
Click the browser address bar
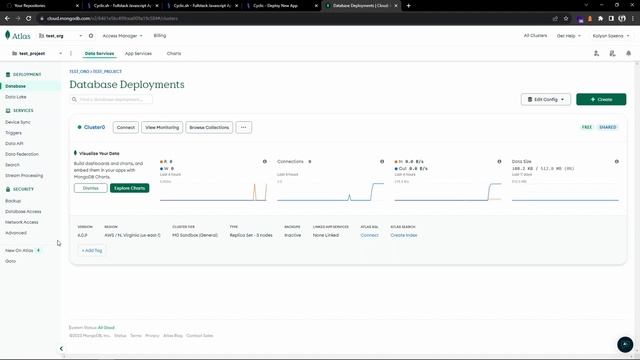coord(294,18)
